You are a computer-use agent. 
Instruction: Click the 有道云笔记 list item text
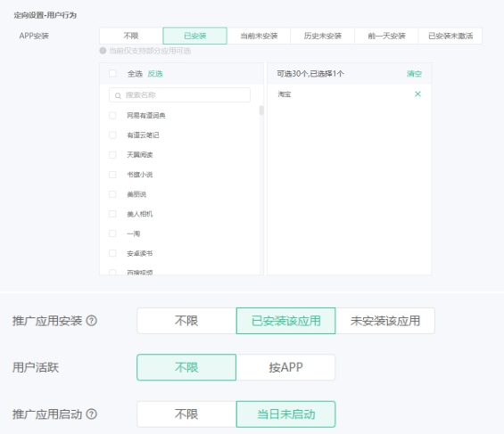[x=143, y=135]
